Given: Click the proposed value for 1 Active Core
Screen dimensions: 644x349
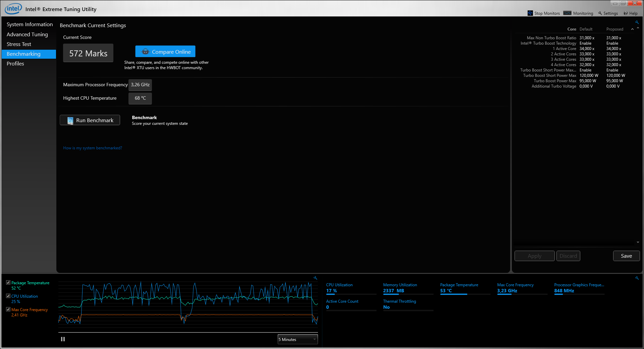Looking at the screenshot, I should pos(614,49).
